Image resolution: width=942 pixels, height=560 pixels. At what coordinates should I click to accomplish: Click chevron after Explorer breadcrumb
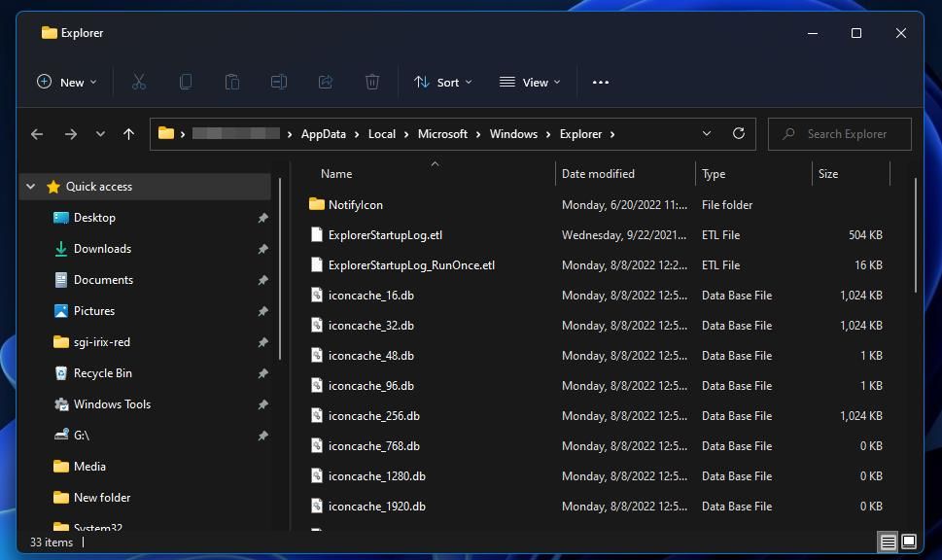coord(612,134)
